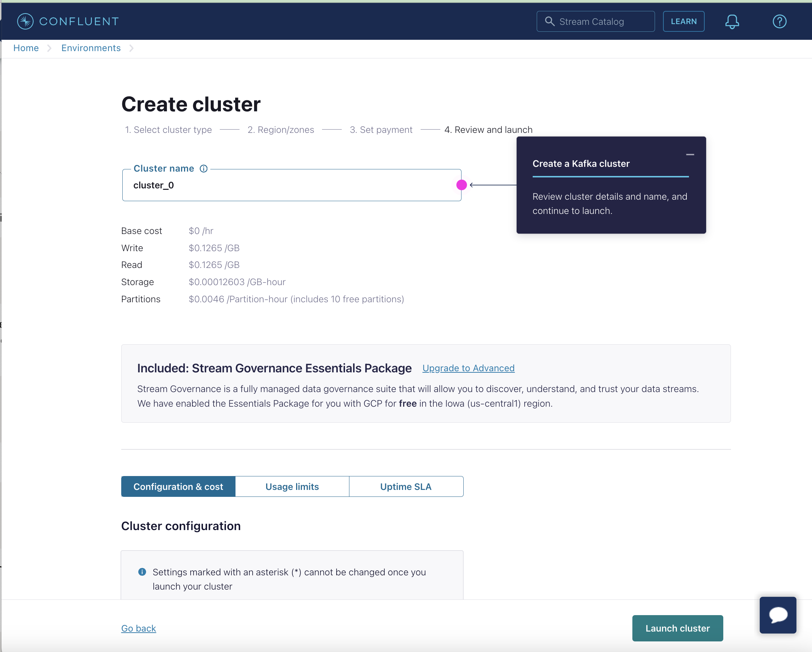This screenshot has width=812, height=652.
Task: Click the Stream Catalog search field
Action: [595, 22]
